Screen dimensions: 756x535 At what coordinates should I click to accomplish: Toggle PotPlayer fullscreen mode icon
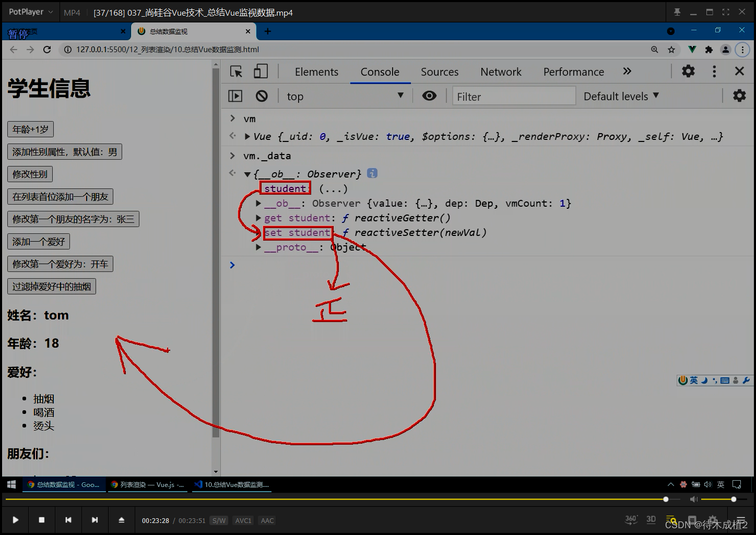726,12
